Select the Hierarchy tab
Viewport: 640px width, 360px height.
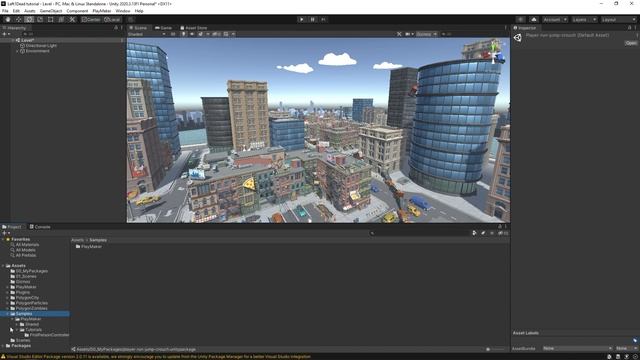(14, 28)
